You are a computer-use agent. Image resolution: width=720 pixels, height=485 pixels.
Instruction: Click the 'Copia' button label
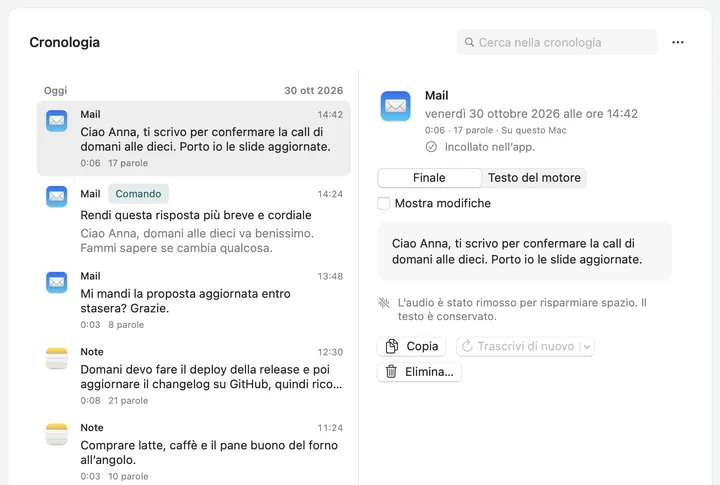(422, 346)
